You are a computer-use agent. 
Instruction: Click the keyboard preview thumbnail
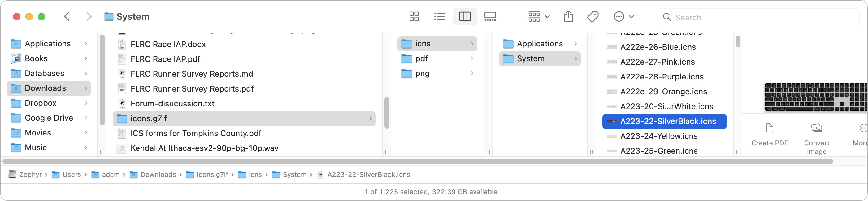point(815,97)
